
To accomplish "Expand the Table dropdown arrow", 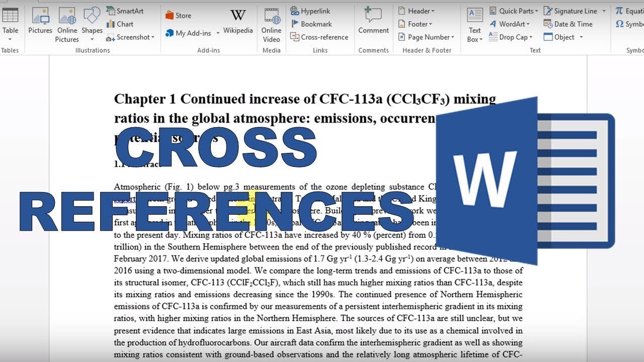I will (10, 39).
